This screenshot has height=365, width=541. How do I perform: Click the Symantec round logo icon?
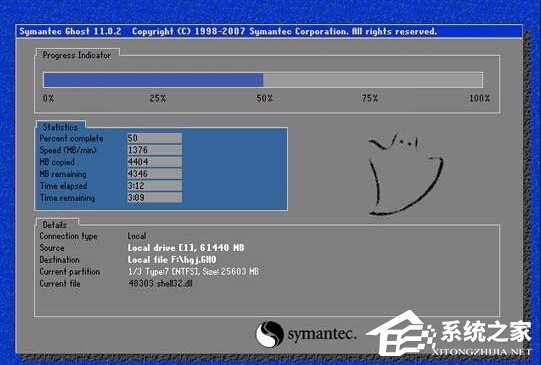[269, 334]
